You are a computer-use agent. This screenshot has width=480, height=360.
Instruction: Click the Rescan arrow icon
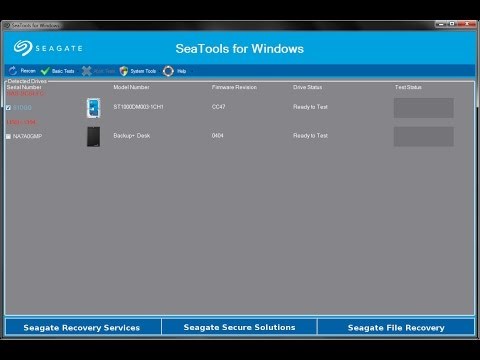(x=13, y=71)
